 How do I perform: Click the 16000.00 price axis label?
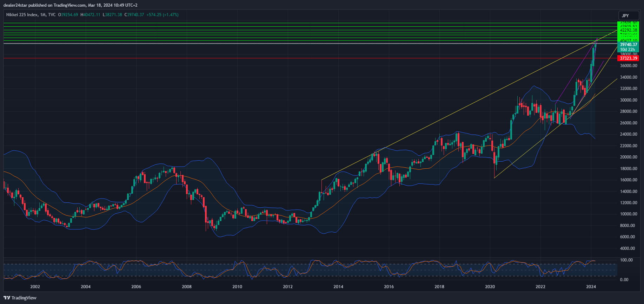point(629,180)
